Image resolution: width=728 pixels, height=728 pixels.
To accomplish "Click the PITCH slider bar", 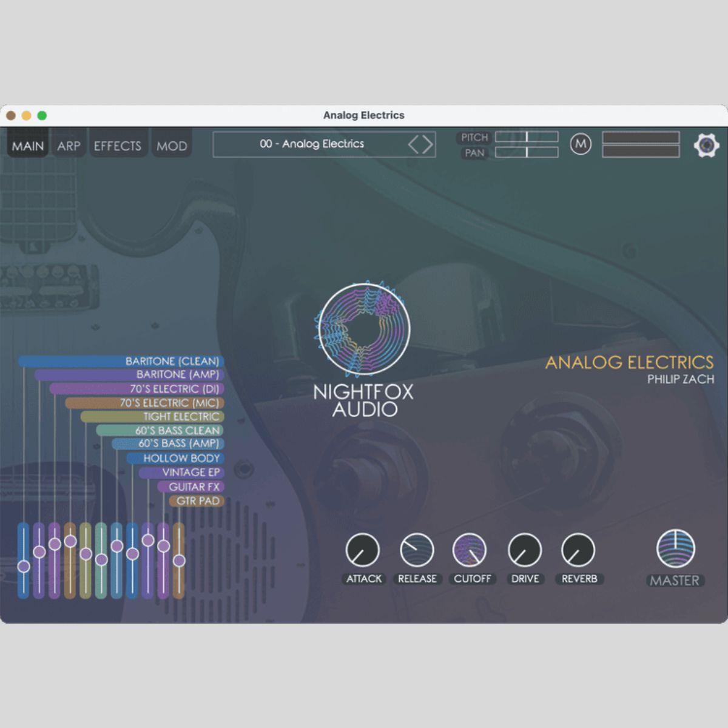I will pos(527,137).
